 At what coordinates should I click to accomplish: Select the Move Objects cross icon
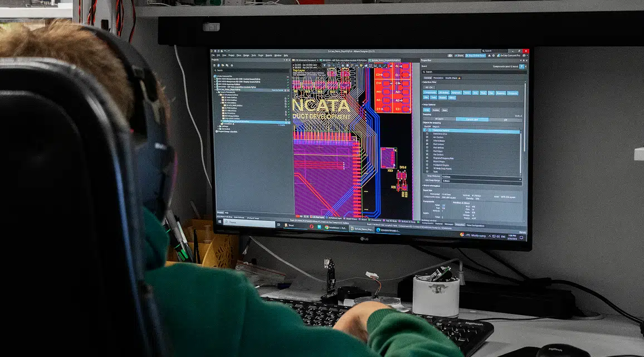point(334,65)
